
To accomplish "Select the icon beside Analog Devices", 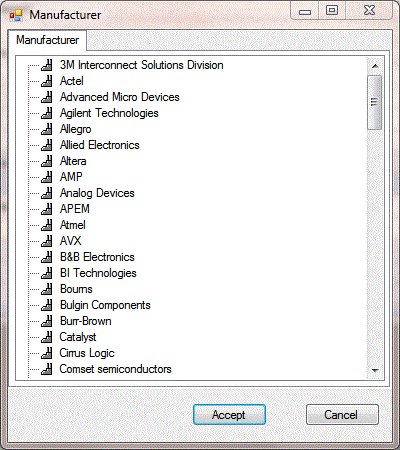I will [47, 193].
